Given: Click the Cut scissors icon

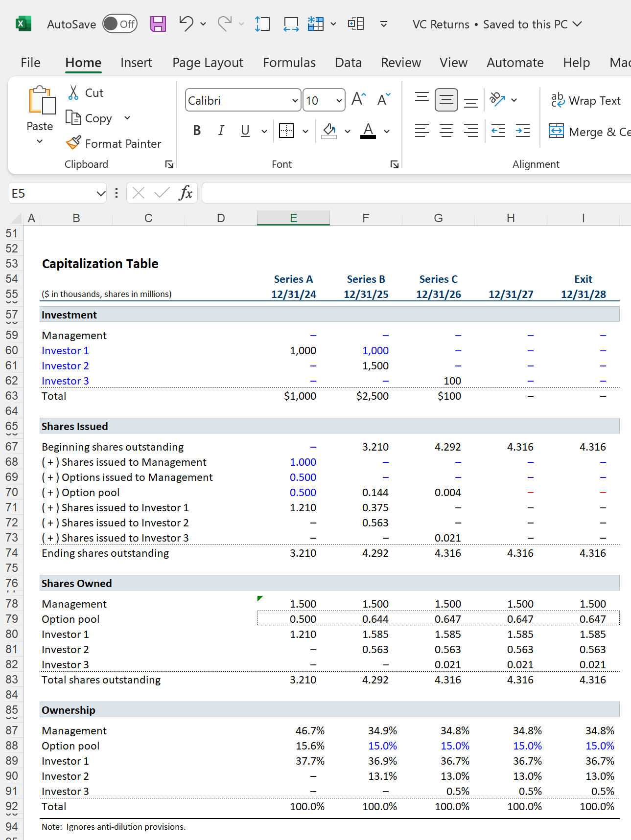Looking at the screenshot, I should point(73,92).
